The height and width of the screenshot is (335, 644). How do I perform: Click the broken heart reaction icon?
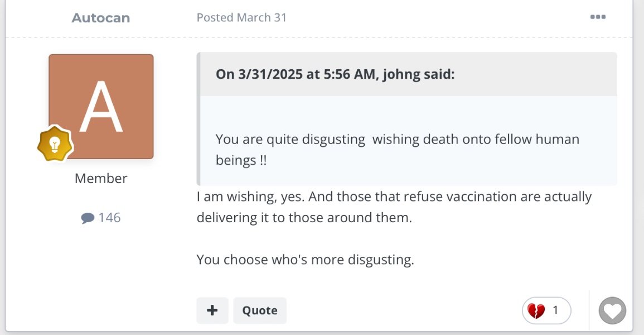point(536,310)
